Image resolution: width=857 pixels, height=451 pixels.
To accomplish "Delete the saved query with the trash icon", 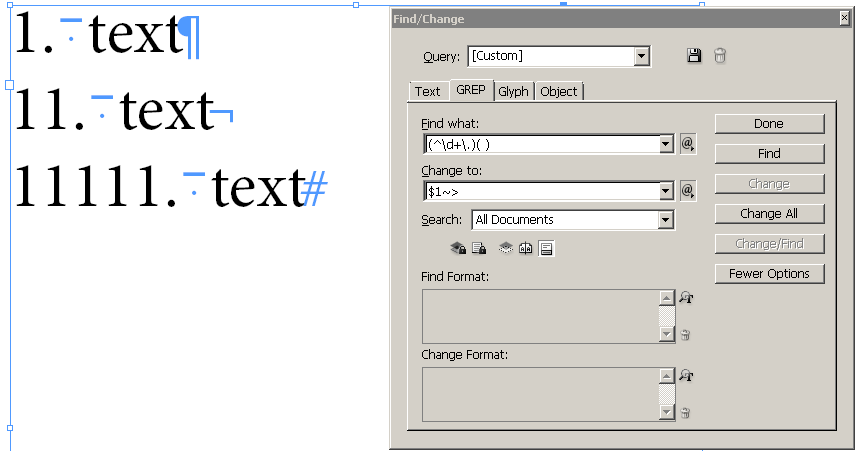I will [x=720, y=56].
